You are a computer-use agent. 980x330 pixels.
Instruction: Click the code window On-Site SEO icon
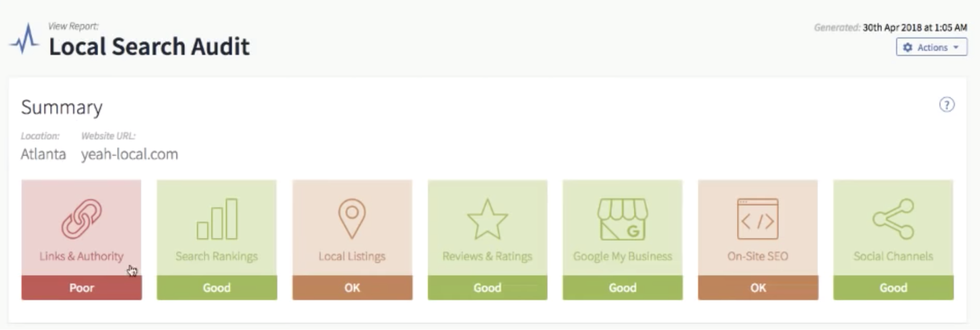click(758, 218)
